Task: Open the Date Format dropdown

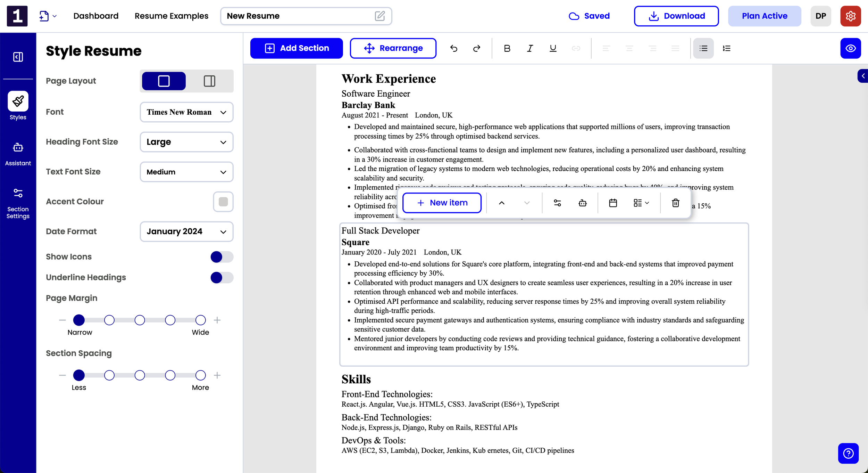Action: (186, 231)
